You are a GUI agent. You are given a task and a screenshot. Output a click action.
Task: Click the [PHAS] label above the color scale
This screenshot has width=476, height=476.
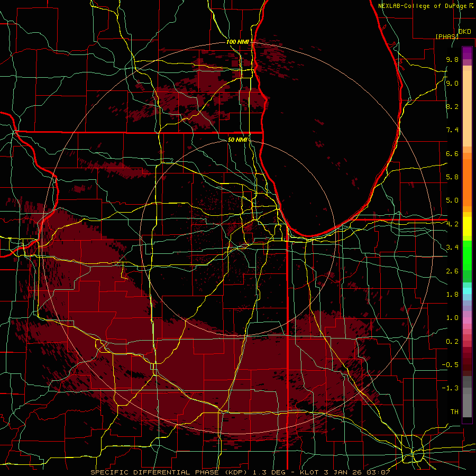(x=447, y=36)
